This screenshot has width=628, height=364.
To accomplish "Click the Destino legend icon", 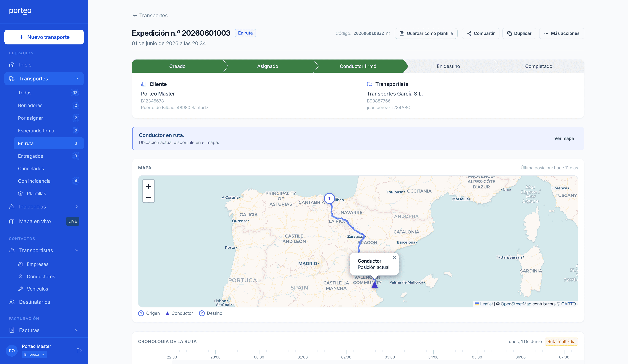I will point(202,313).
